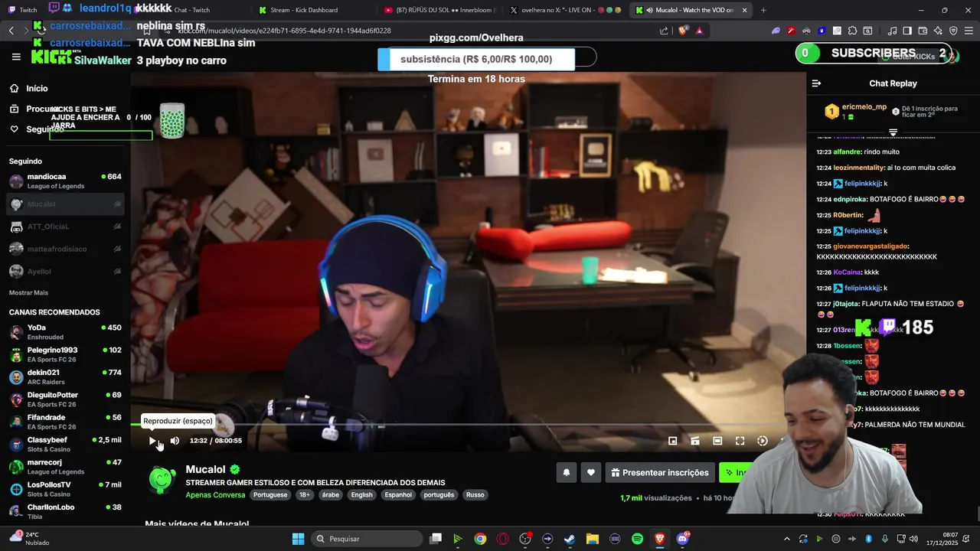The width and height of the screenshot is (980, 551).
Task: Follow Mucalol with the heart button
Action: 590,473
